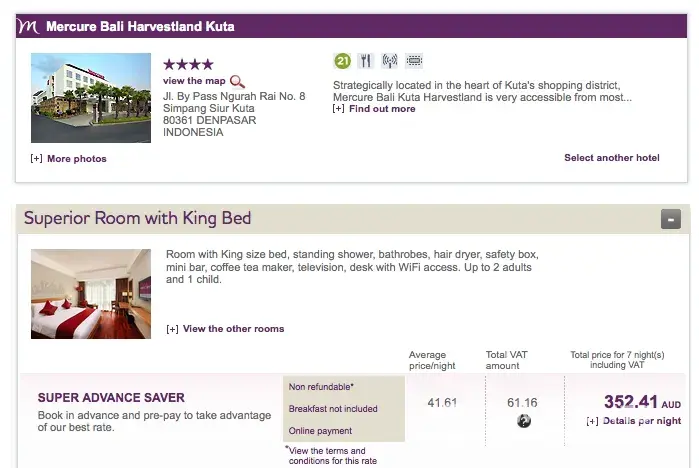Open the Superior Room photo thumbnail
This screenshot has height=468, width=699.
click(91, 293)
